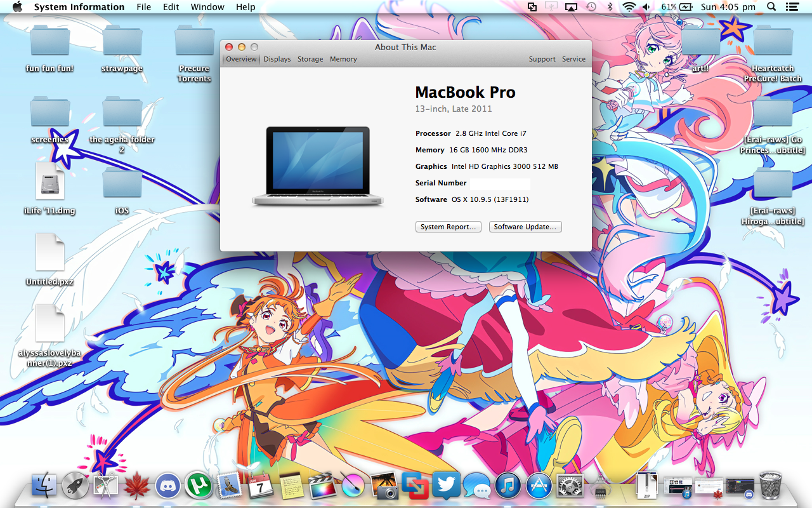Switch to the Displays tab
The width and height of the screenshot is (812, 508).
point(277,59)
